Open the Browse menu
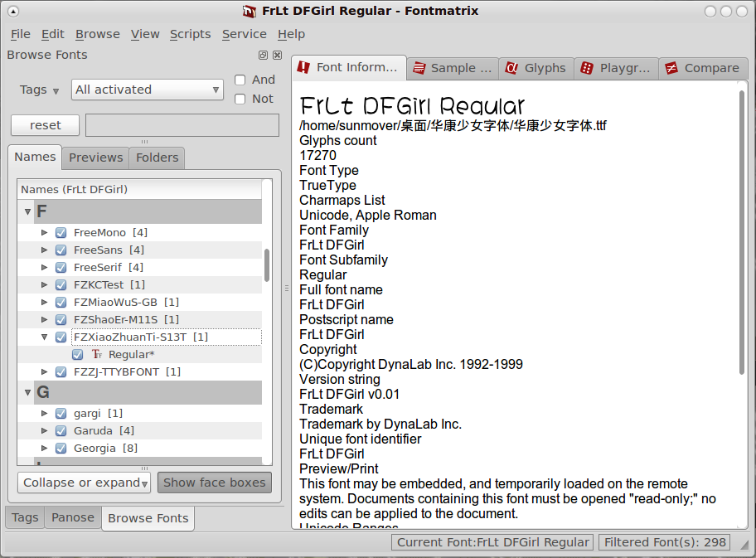This screenshot has width=756, height=558. pos(97,34)
